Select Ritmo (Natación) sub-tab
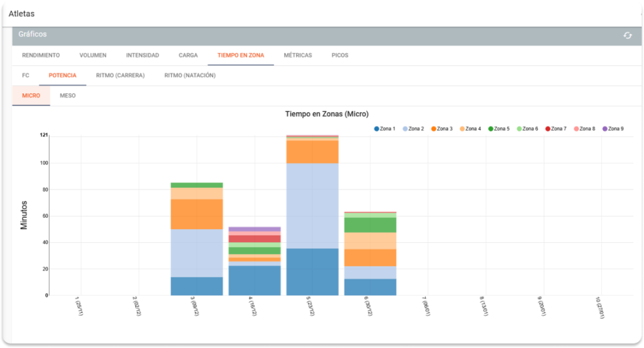This screenshot has width=644, height=348. tap(190, 76)
